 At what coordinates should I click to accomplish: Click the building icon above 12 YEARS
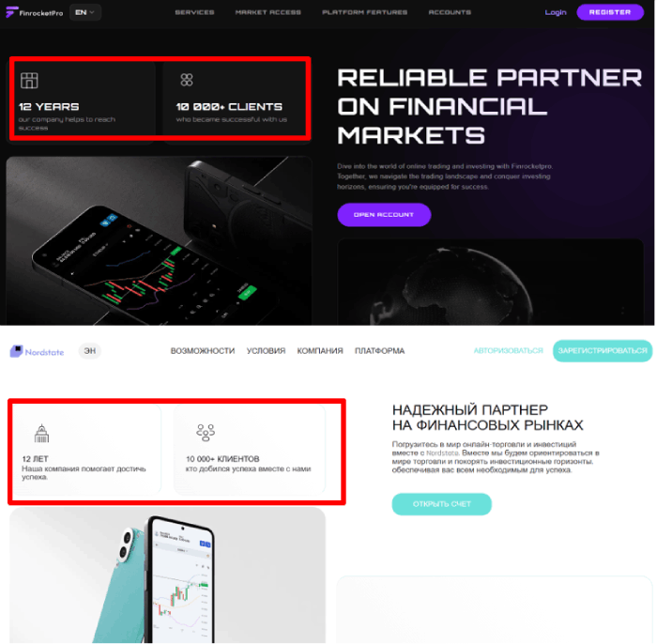pos(29,81)
